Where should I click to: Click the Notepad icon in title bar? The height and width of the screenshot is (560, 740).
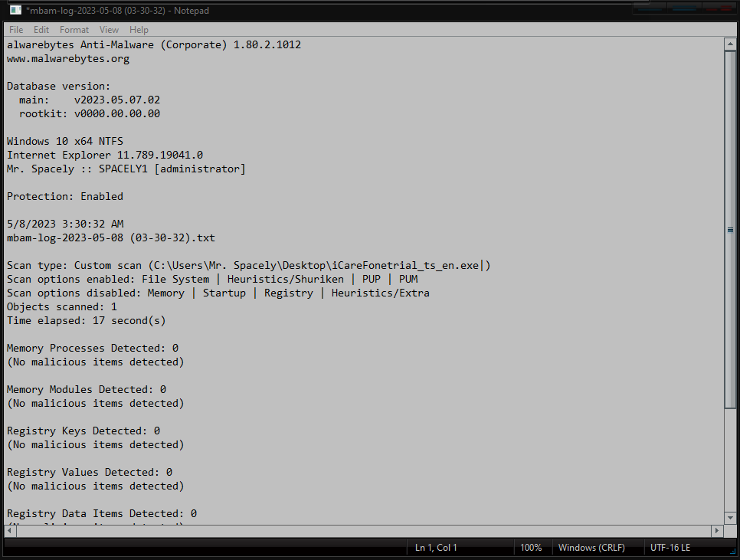(15, 10)
